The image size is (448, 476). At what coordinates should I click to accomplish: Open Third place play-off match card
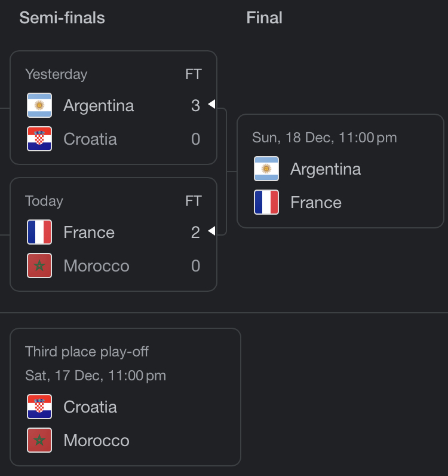pos(125,397)
